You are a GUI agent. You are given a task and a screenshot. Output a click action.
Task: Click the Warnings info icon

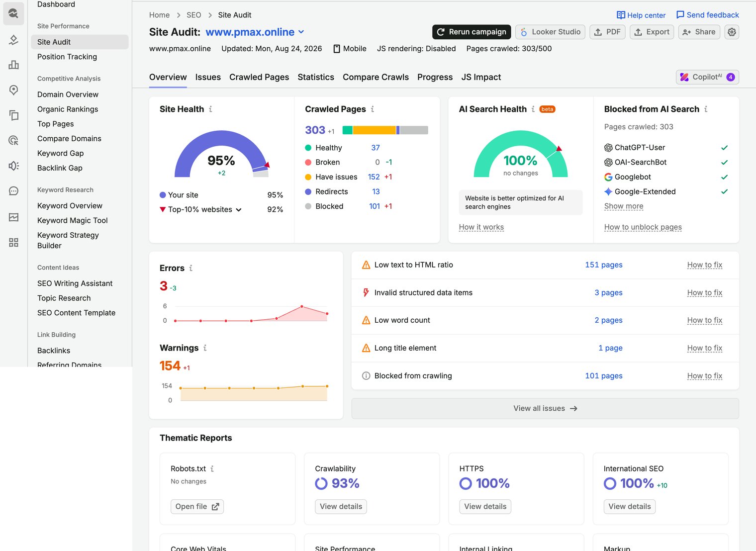pyautogui.click(x=205, y=348)
